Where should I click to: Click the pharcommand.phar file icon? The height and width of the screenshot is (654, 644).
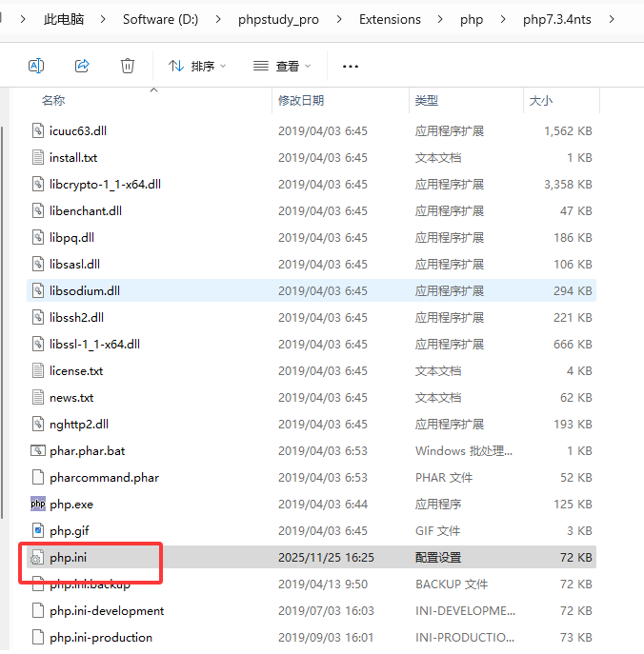38,477
